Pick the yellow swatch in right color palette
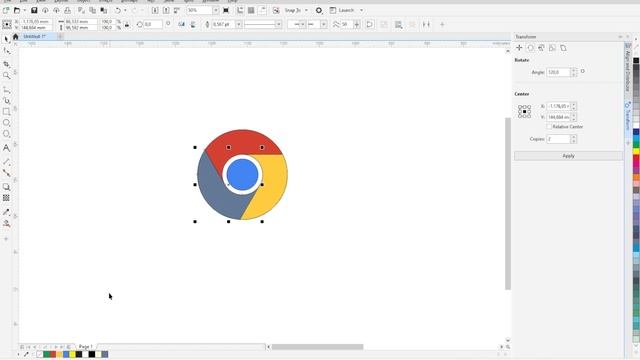This screenshot has height=360, width=640. click(x=636, y=151)
